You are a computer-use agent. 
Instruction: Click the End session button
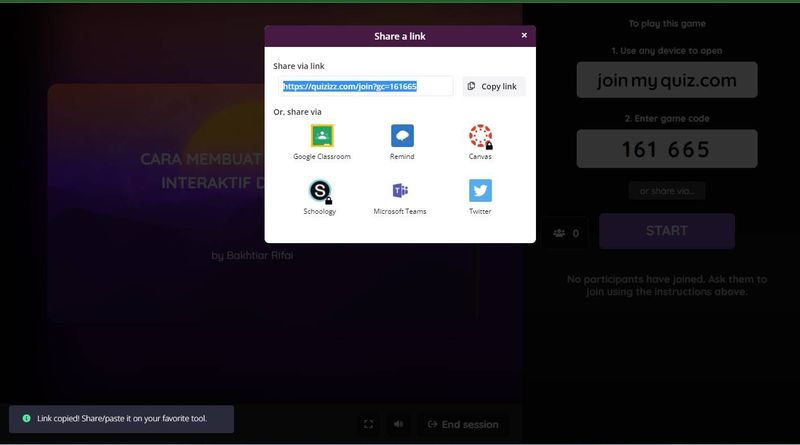(x=463, y=424)
